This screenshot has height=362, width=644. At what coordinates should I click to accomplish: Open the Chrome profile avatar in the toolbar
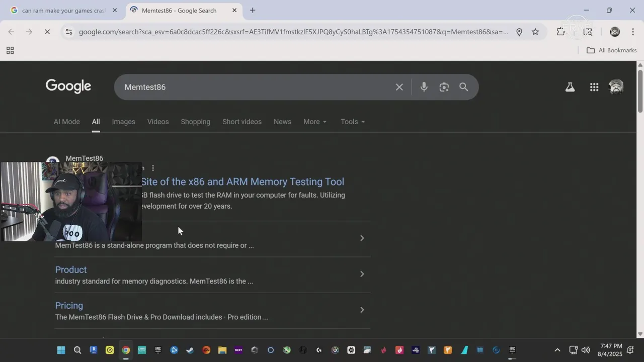pos(615,32)
